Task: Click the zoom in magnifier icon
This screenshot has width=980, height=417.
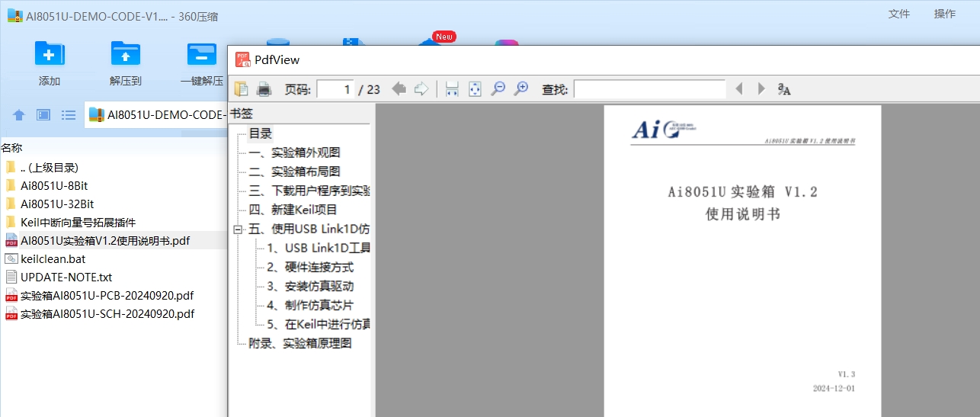Action: (x=521, y=89)
